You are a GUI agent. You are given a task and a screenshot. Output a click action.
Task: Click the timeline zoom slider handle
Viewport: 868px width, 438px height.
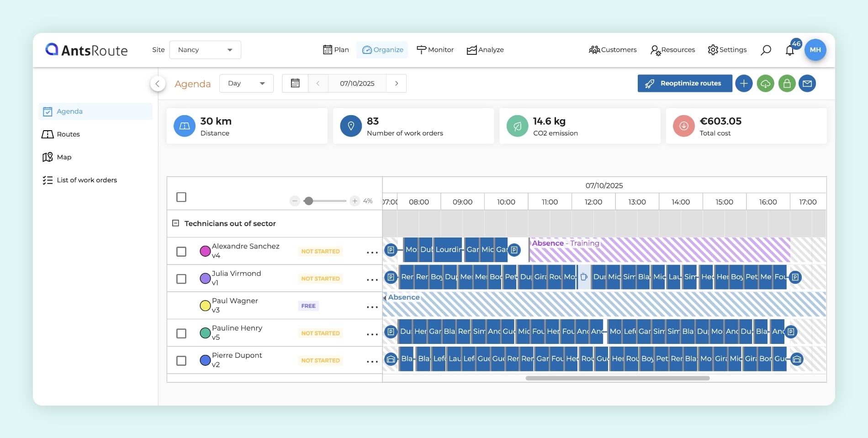[x=309, y=201]
